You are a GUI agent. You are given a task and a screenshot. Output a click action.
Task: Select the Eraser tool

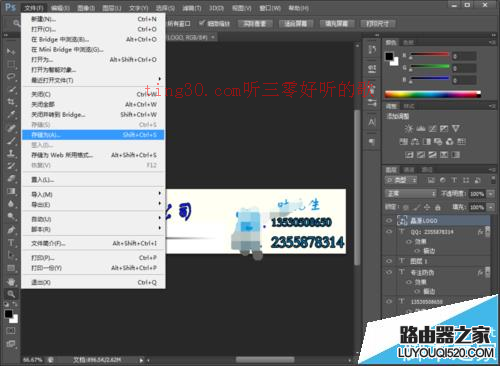coord(11,178)
